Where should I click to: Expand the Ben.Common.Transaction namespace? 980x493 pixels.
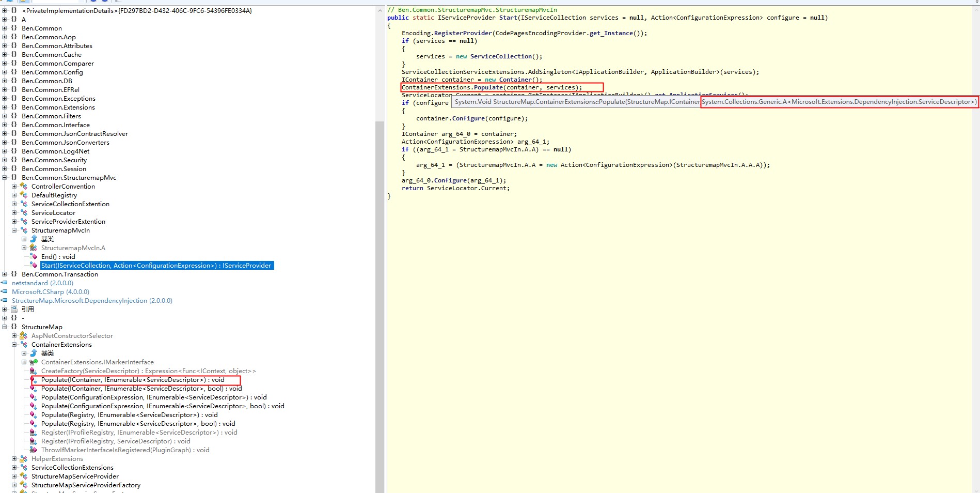5,274
